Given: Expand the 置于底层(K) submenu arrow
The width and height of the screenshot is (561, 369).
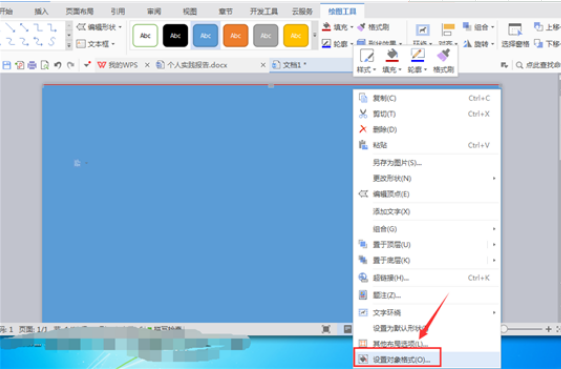Looking at the screenshot, I should pos(494,260).
